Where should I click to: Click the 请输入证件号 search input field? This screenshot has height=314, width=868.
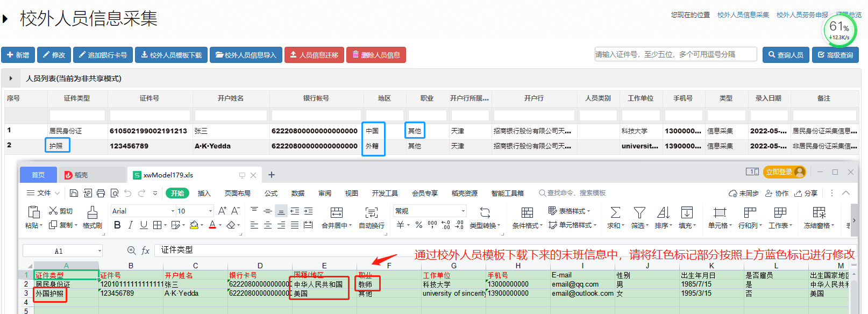tap(675, 54)
